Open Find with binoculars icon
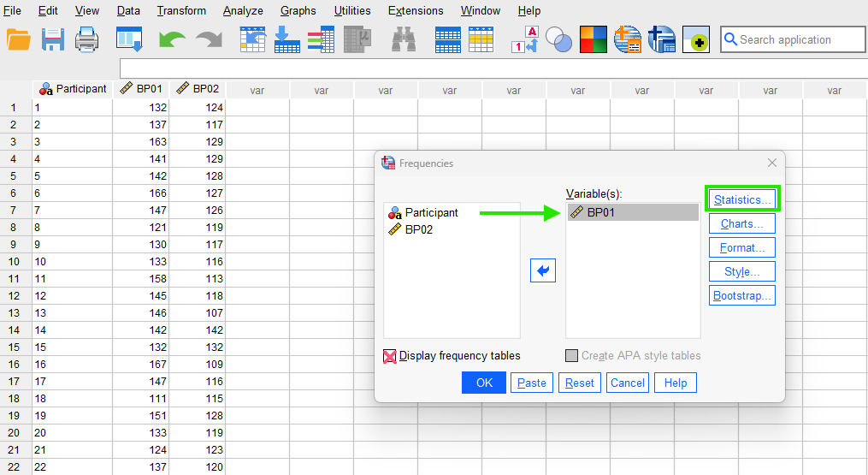 [x=403, y=40]
